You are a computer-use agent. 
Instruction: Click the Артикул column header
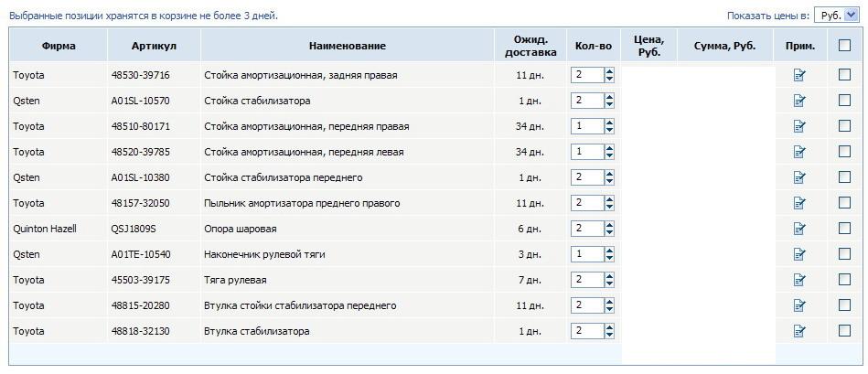point(154,46)
